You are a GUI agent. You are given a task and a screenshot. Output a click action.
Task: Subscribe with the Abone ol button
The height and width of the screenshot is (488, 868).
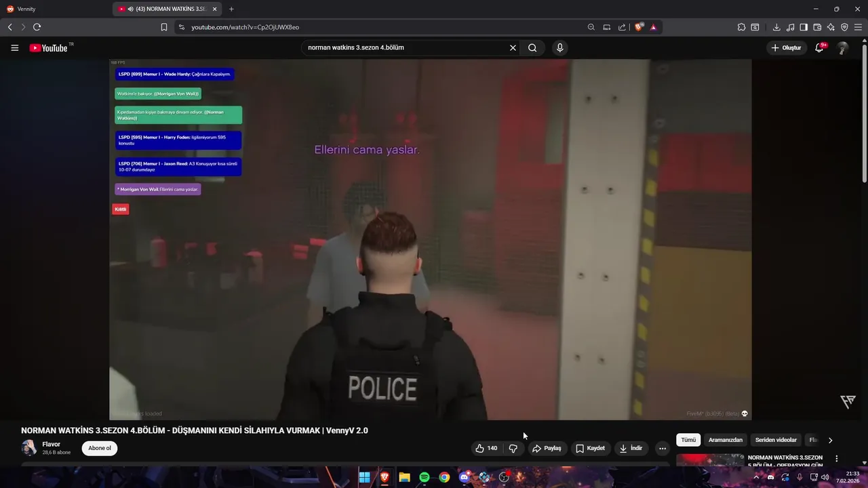[100, 448]
